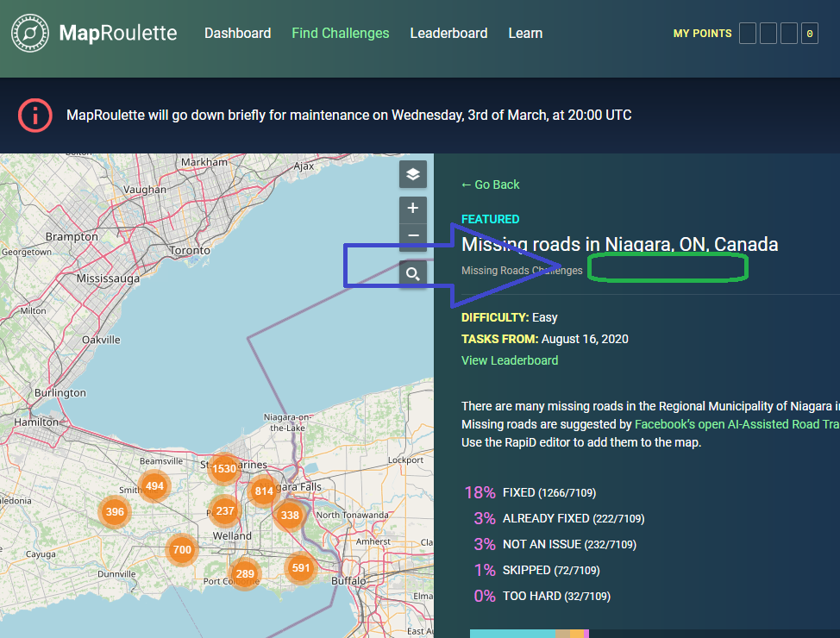Open the map search magnifier

point(412,273)
